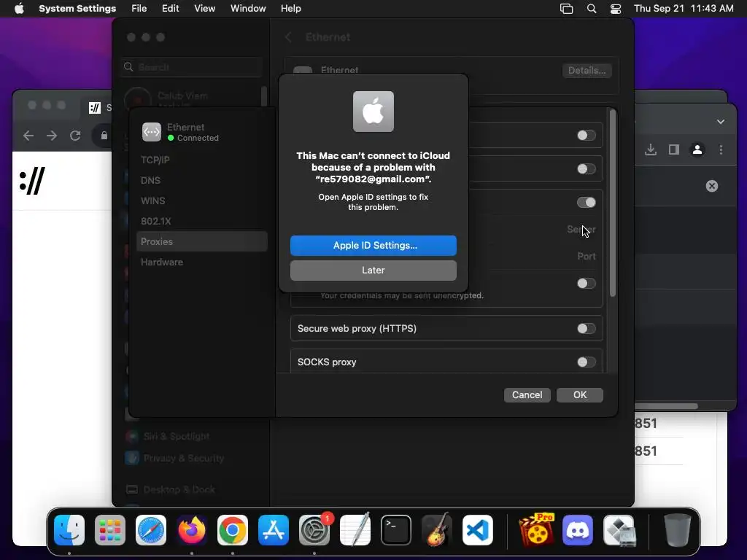Toggle SOCKS proxy switch

tap(586, 362)
